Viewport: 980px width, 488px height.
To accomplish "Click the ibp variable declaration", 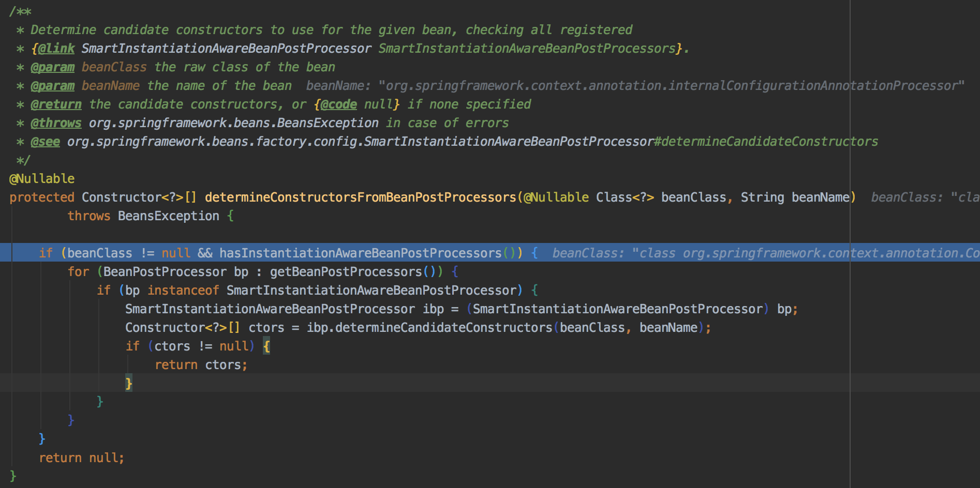I will pos(434,309).
